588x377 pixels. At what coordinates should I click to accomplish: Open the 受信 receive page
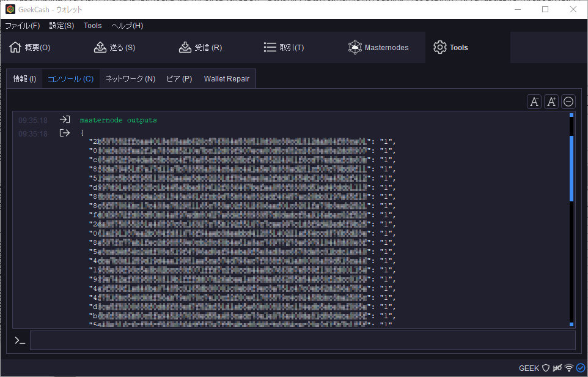200,48
